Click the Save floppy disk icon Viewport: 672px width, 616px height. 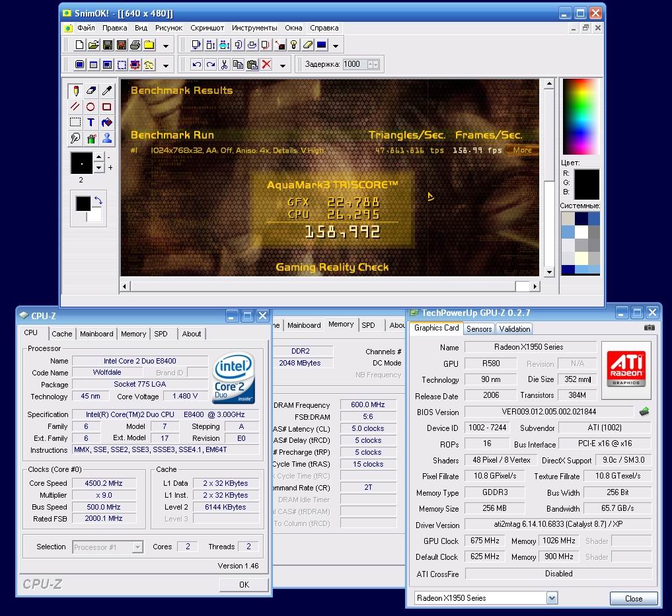[x=108, y=44]
